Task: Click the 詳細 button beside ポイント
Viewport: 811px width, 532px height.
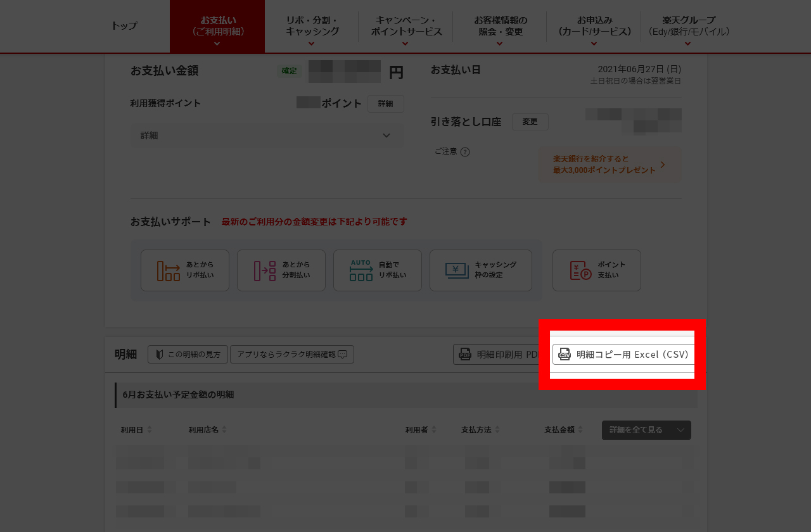Action: pos(386,104)
